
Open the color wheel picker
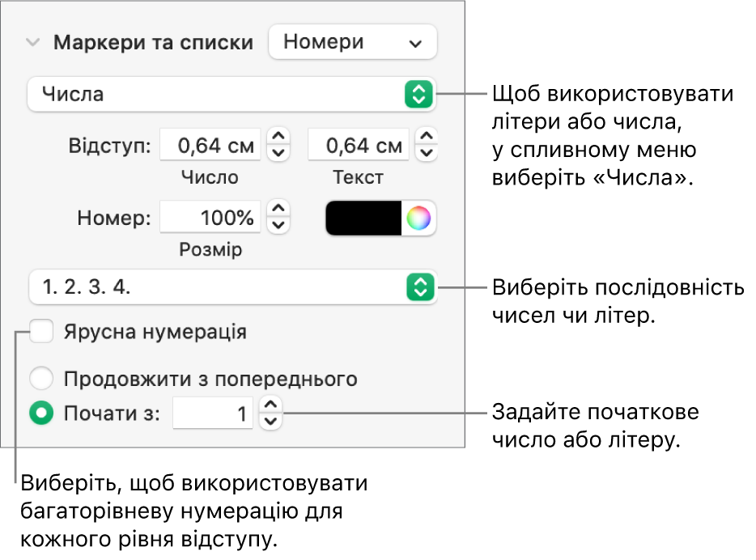[x=418, y=218]
